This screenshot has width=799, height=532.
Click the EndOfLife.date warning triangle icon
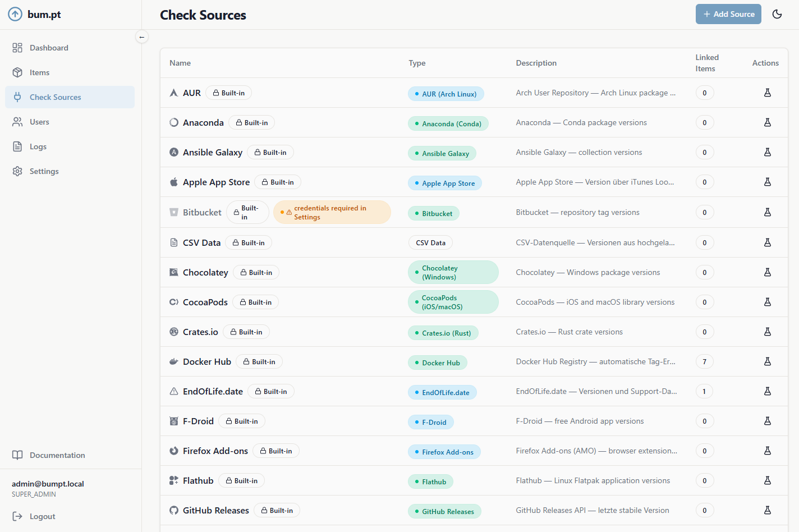pyautogui.click(x=174, y=391)
